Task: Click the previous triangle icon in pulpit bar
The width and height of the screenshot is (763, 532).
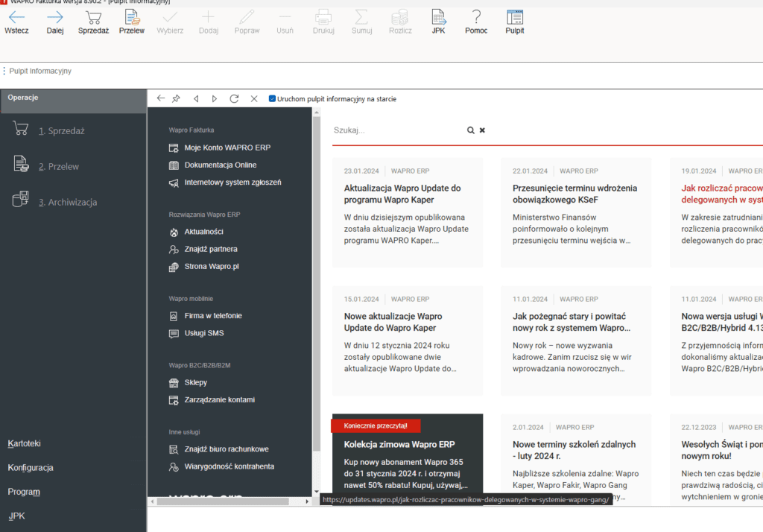Action: (196, 98)
